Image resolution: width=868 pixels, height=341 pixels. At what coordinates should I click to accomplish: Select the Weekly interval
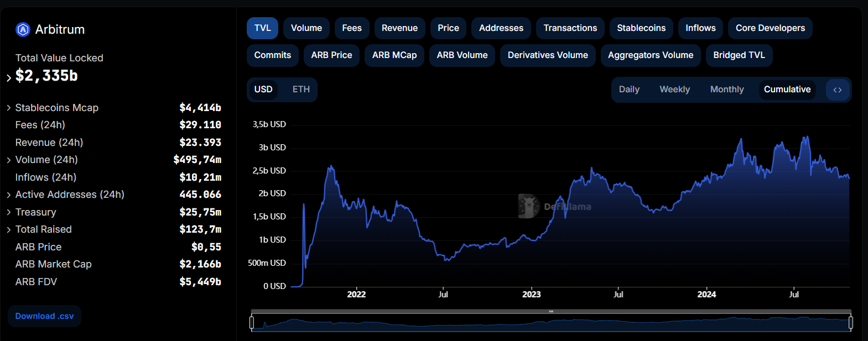pyautogui.click(x=674, y=90)
